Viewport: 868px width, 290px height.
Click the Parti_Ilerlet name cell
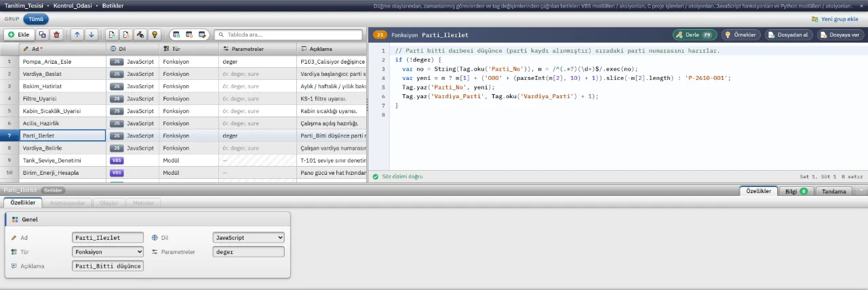point(62,136)
